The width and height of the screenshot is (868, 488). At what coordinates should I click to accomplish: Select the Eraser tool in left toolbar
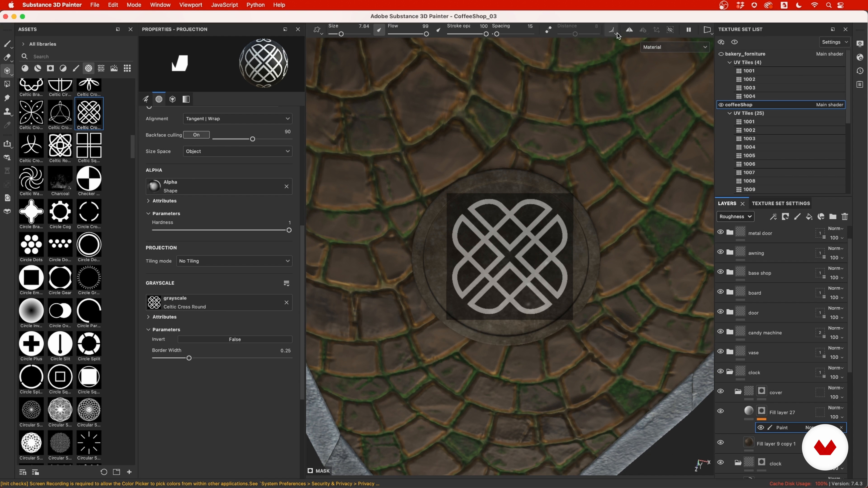click(x=7, y=57)
